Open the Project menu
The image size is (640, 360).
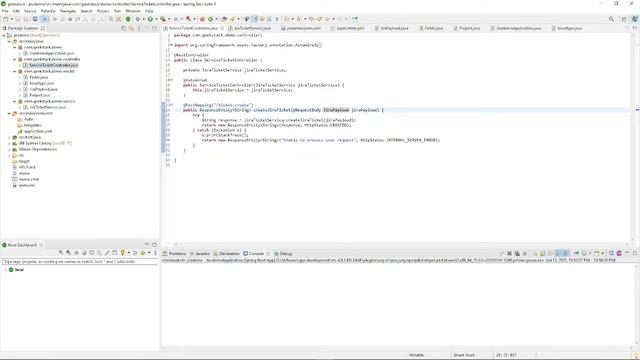tap(103, 11)
